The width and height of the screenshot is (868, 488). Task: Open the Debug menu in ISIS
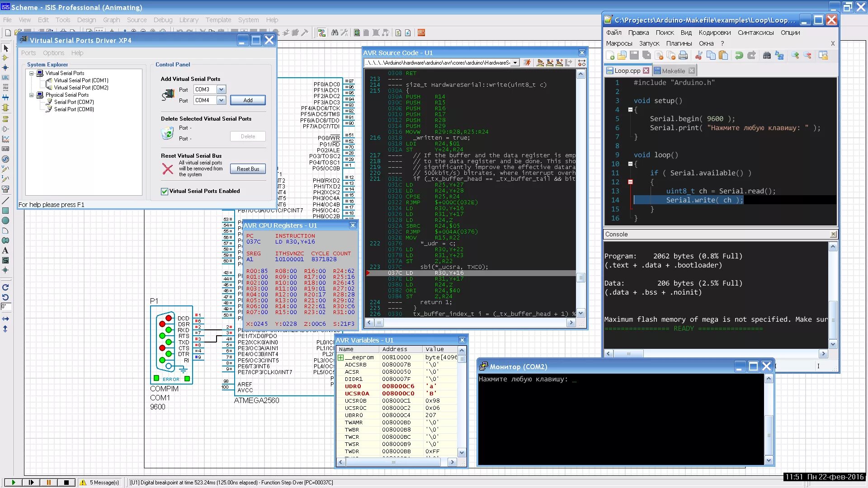tap(163, 20)
